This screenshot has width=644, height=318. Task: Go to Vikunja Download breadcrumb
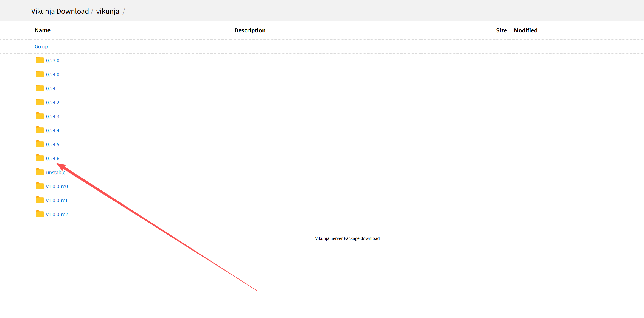pos(60,11)
